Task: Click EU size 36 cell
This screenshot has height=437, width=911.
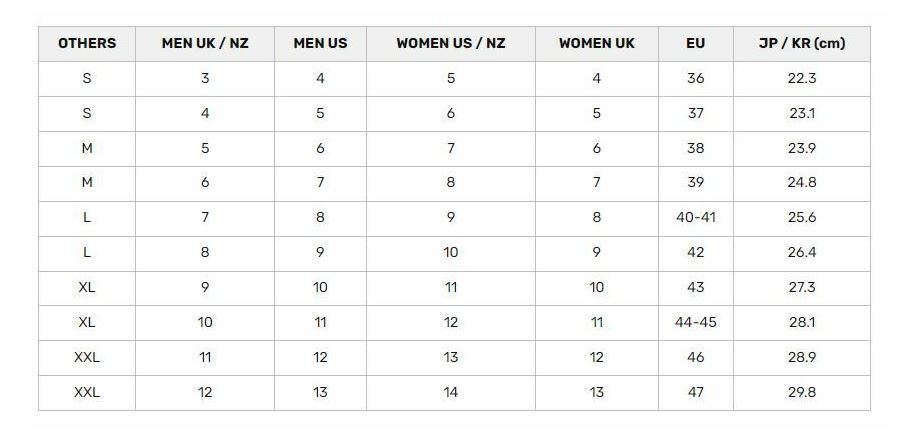Action: click(695, 79)
